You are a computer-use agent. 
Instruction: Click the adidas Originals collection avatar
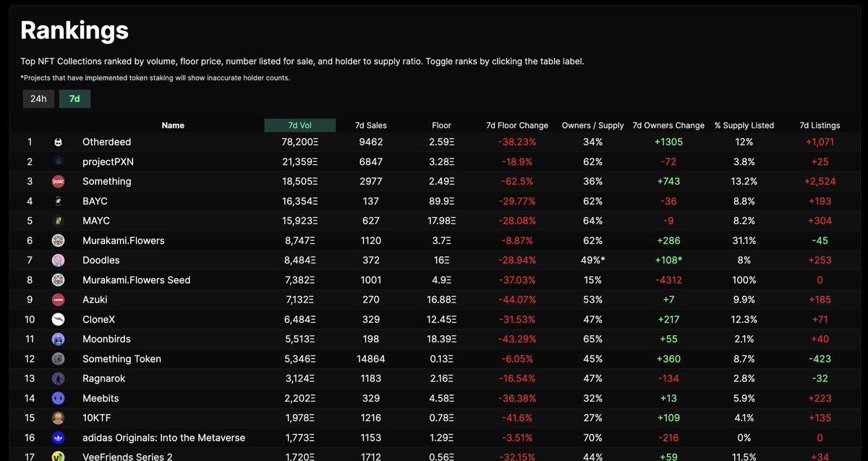tap(58, 438)
